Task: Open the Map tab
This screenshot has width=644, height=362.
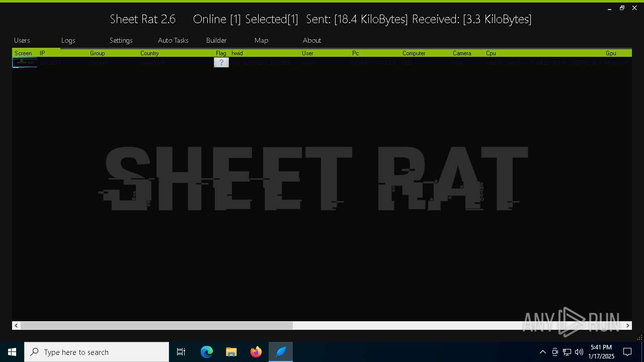Action: click(262, 40)
